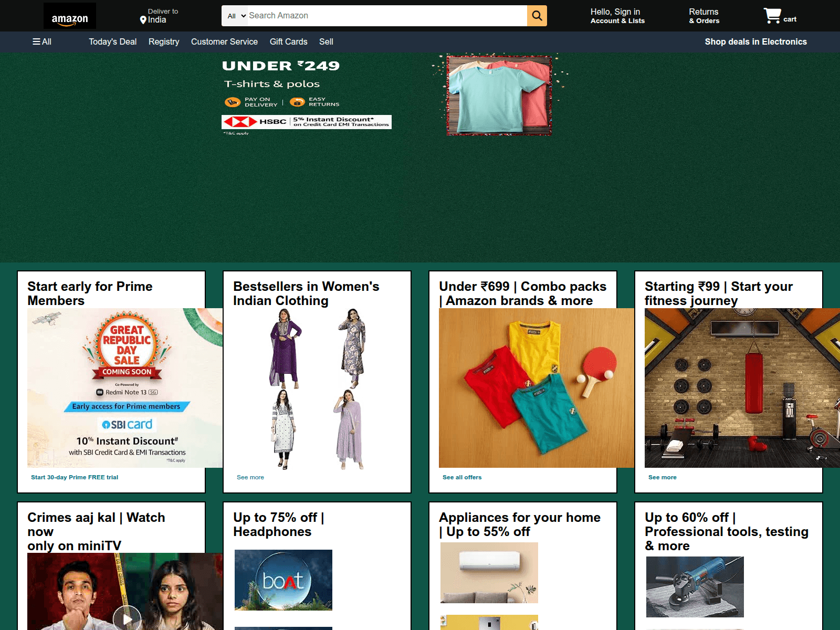This screenshot has height=630, width=840.
Task: Open Today's Deal in navigation bar
Action: click(x=112, y=41)
